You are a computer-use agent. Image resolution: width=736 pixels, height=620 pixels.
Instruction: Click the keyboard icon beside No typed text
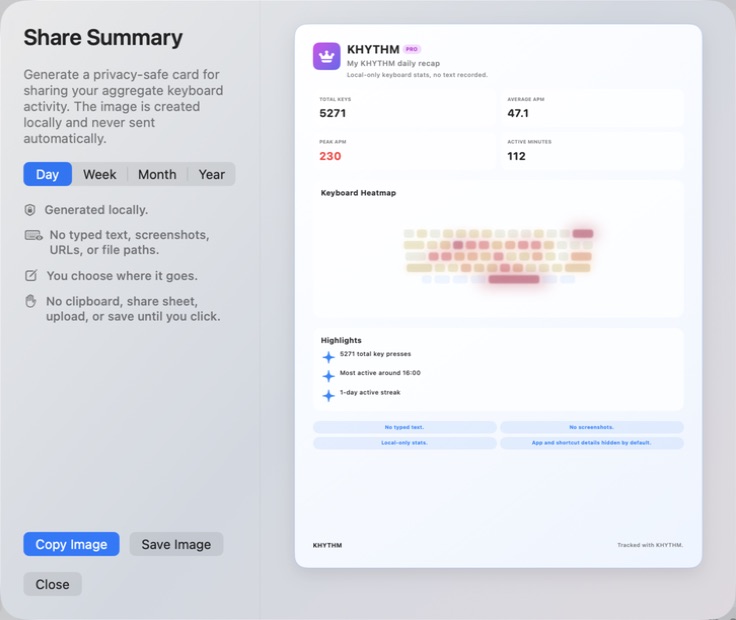[33, 235]
